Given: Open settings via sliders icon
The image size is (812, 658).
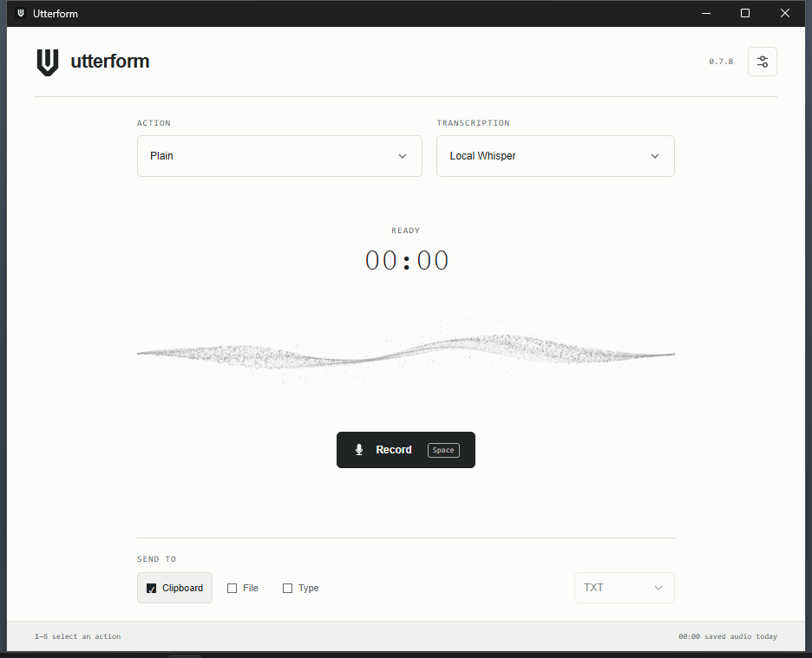Looking at the screenshot, I should (762, 62).
